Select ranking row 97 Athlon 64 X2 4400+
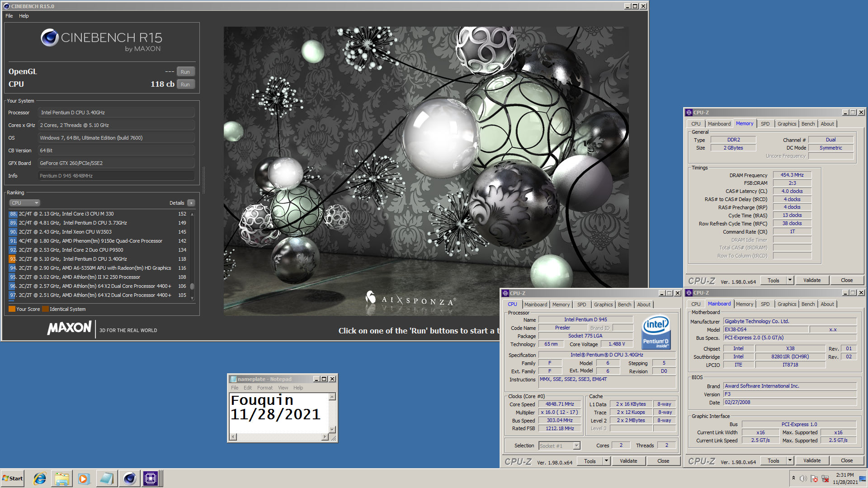Screen dimensions: 868x488 (x=99, y=295)
